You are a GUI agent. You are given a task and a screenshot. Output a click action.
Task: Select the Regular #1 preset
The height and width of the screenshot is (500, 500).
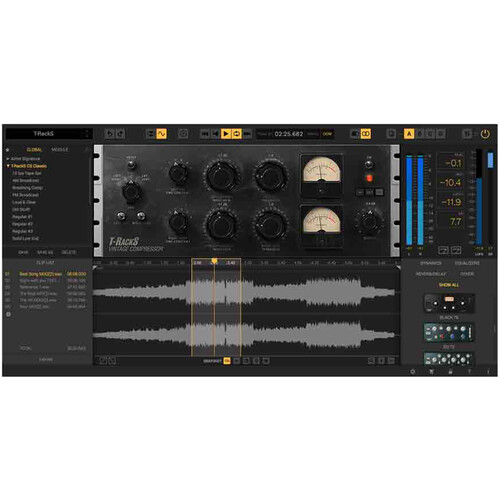tap(22, 217)
